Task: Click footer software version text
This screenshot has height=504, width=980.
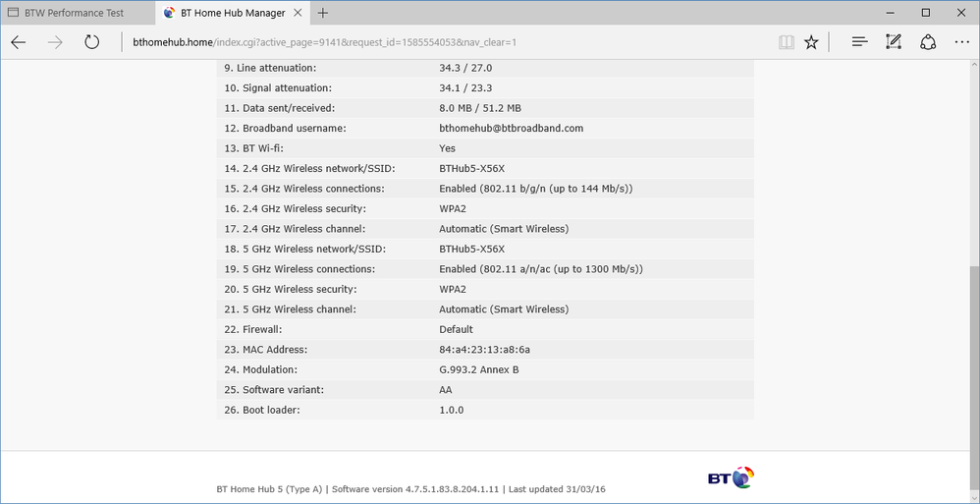Action: click(415, 489)
